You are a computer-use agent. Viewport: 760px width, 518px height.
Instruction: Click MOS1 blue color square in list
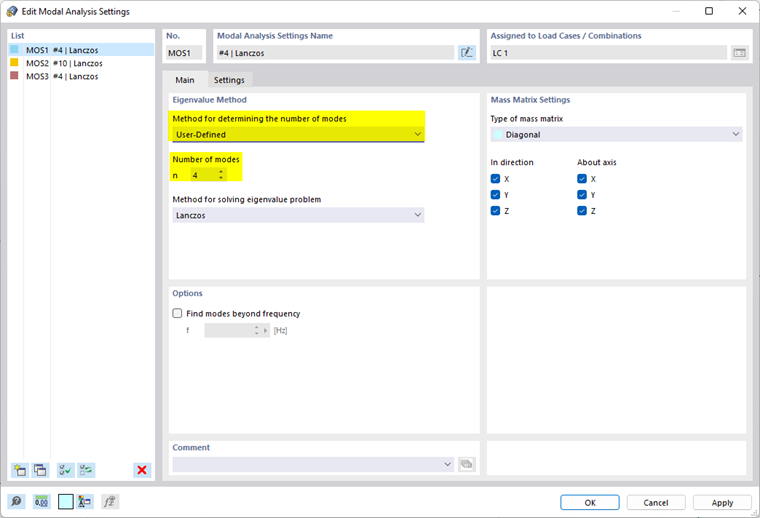coord(14,49)
